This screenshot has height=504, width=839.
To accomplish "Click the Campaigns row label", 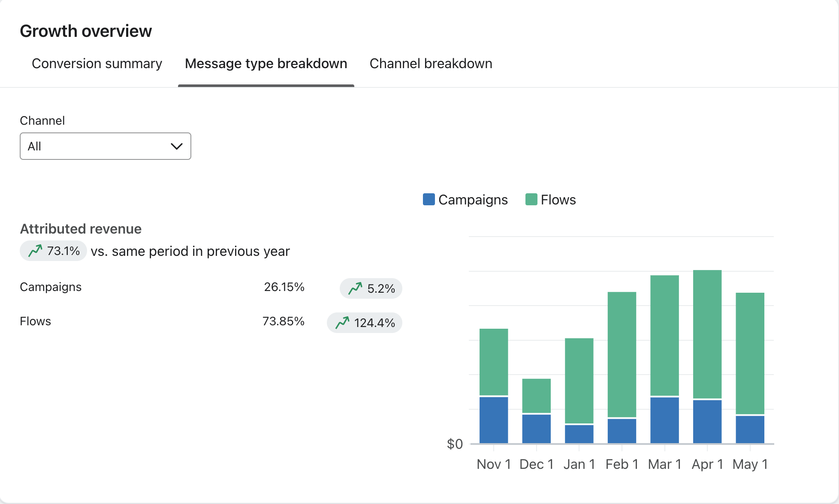I will coord(50,287).
